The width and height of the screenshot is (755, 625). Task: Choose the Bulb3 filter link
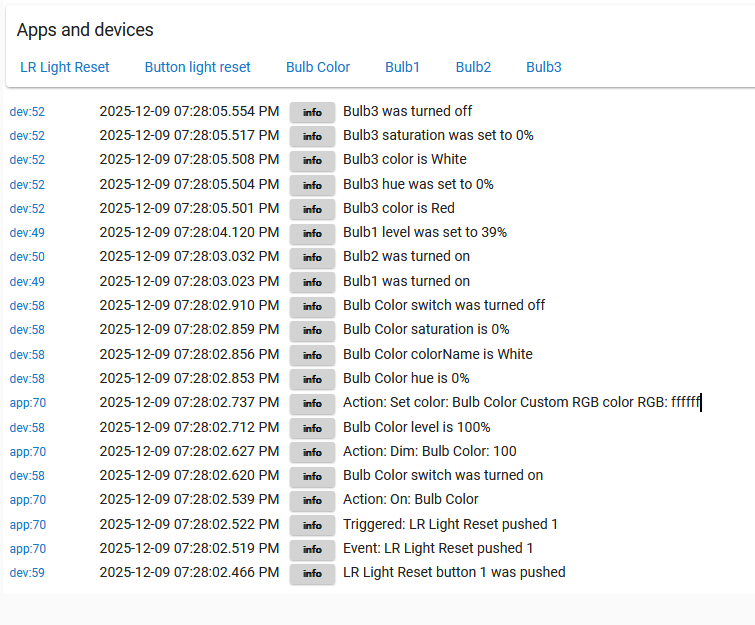544,67
